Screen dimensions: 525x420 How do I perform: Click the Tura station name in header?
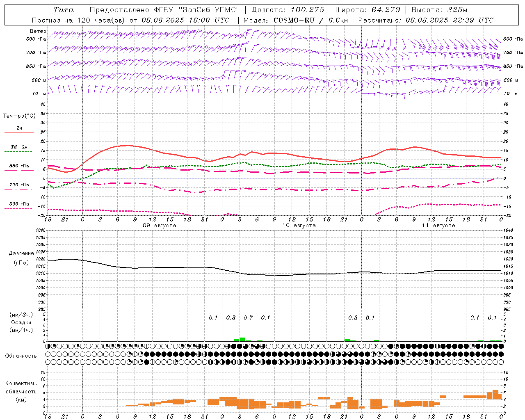[x=64, y=10]
